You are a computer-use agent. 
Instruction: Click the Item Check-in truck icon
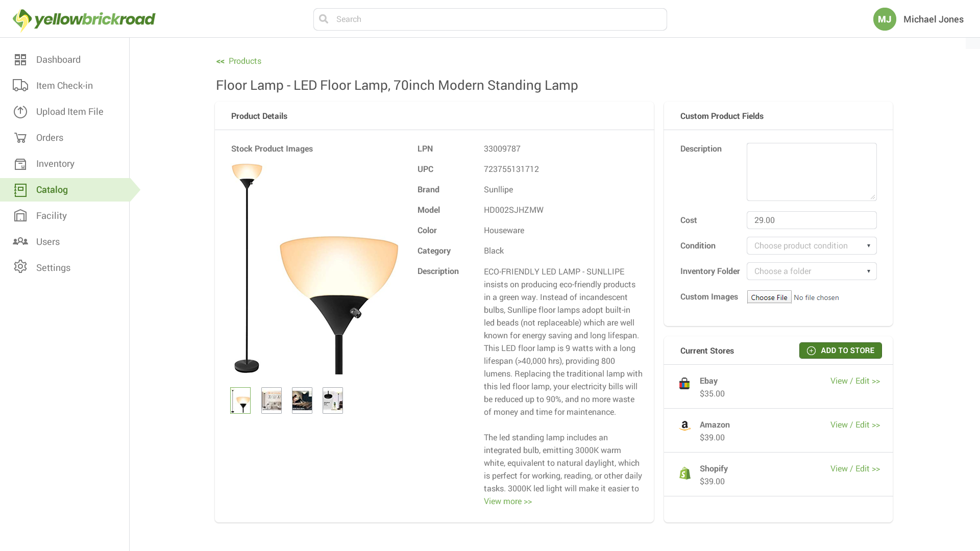[20, 86]
